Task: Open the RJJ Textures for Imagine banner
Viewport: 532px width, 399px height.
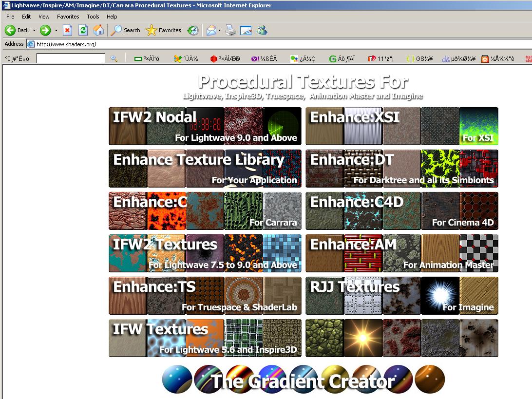Action: point(402,296)
